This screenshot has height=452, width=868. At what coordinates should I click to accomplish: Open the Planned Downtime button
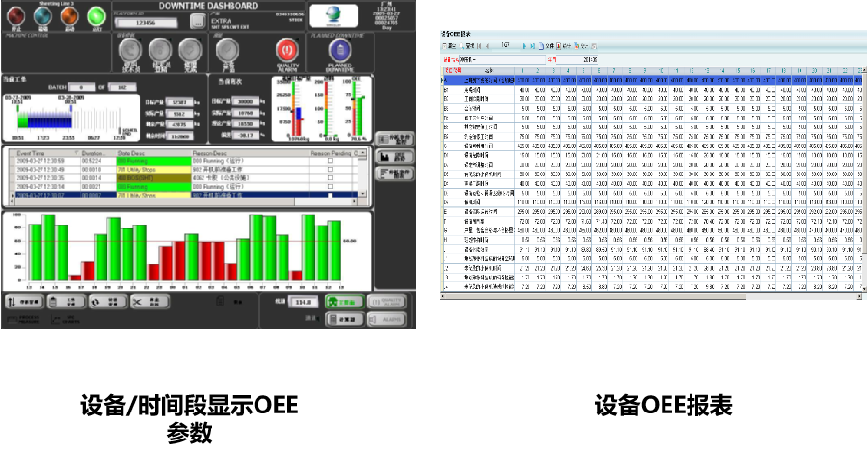pyautogui.click(x=338, y=49)
